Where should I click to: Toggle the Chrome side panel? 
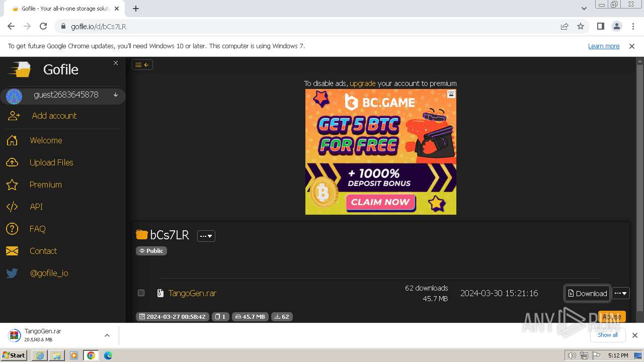(601, 26)
